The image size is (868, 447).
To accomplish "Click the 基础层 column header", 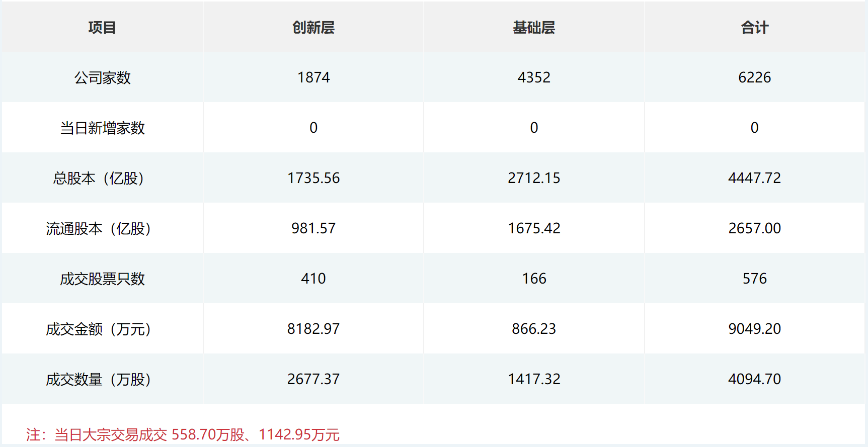I will tap(534, 28).
